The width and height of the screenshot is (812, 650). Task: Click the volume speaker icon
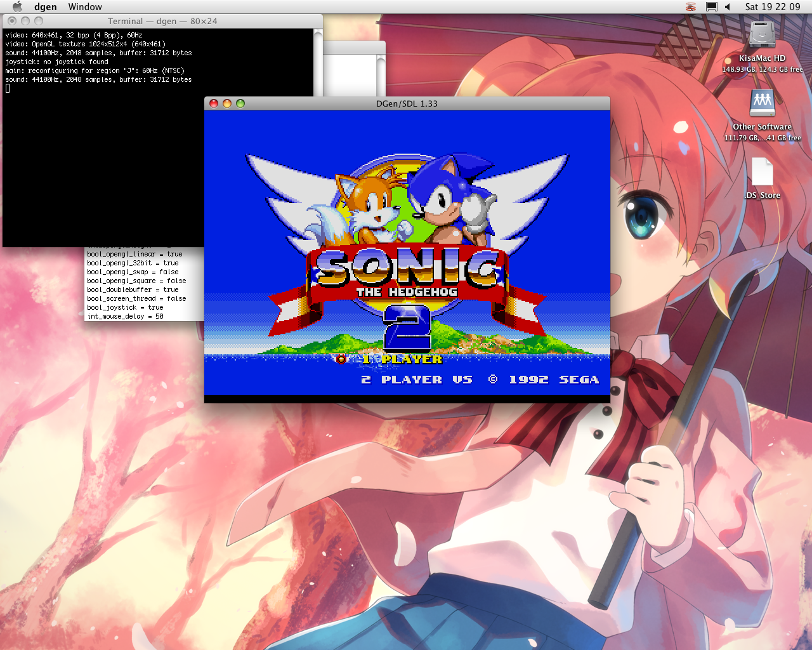click(x=728, y=6)
